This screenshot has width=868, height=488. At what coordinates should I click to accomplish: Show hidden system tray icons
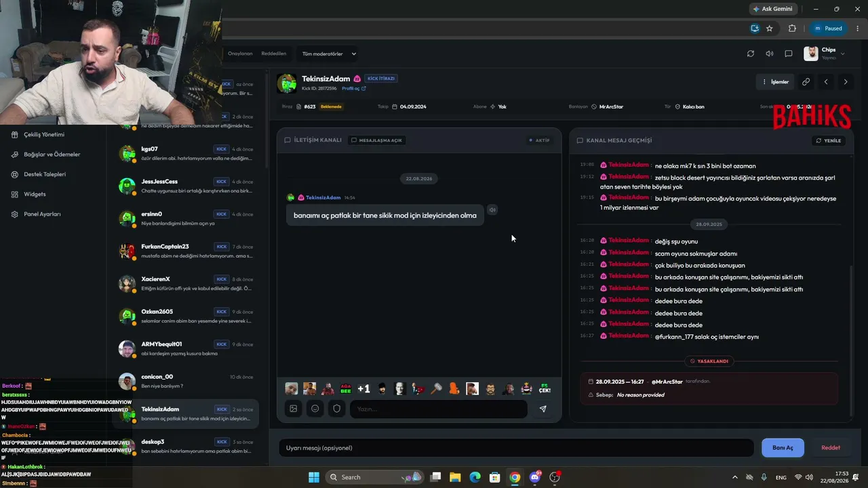[734, 477]
